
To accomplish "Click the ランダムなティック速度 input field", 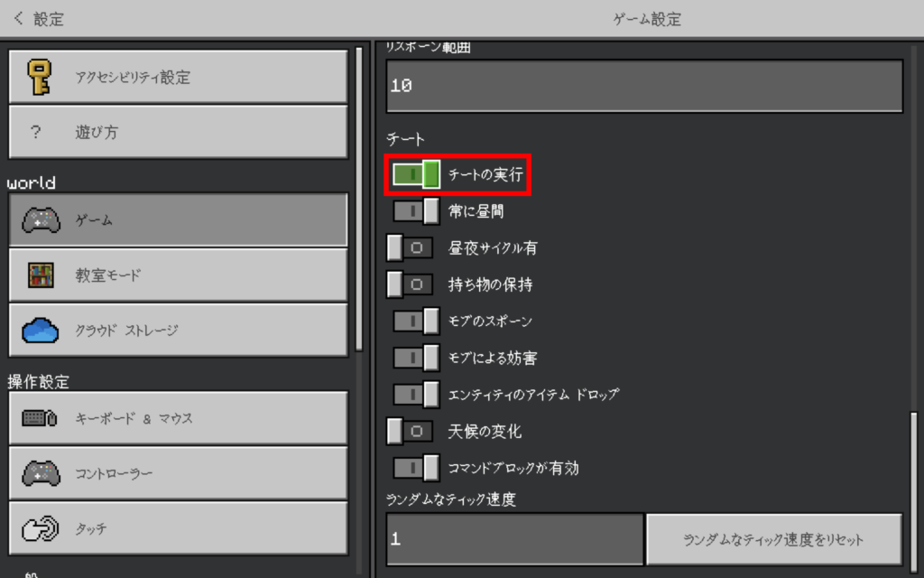I will point(514,539).
